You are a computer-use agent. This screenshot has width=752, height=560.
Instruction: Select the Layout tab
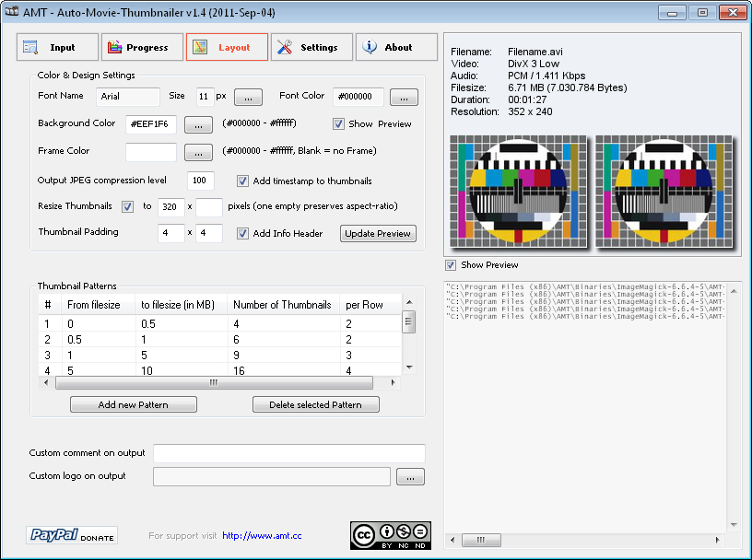(228, 47)
